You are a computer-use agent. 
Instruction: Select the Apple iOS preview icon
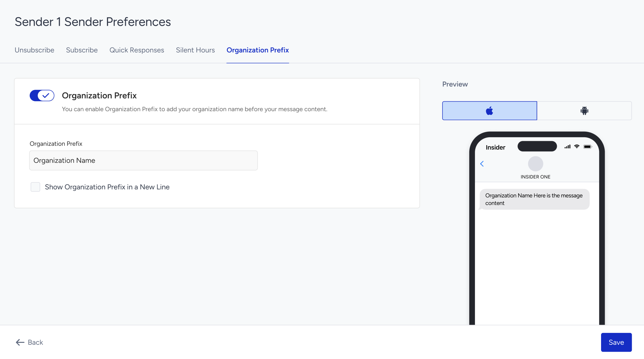489,111
